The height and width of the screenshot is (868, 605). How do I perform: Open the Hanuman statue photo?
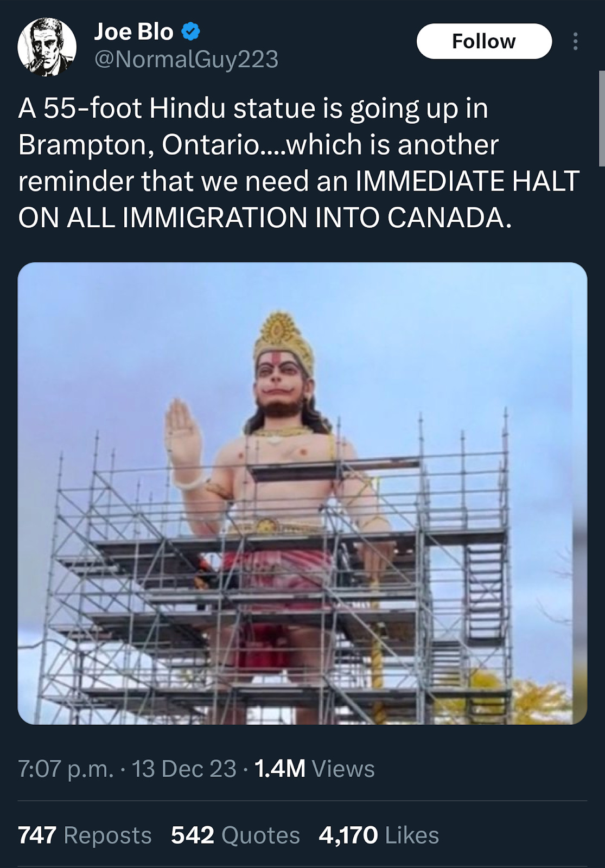point(302,493)
